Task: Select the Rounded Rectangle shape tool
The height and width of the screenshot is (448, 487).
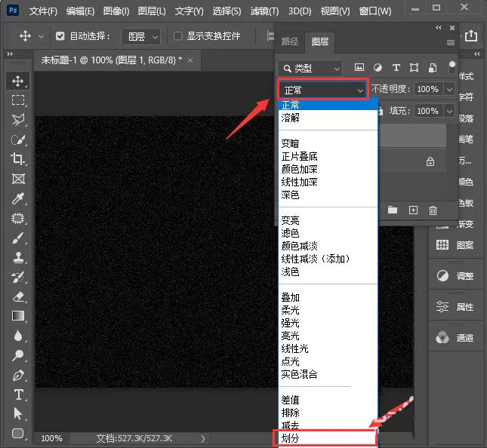Action: (x=17, y=434)
